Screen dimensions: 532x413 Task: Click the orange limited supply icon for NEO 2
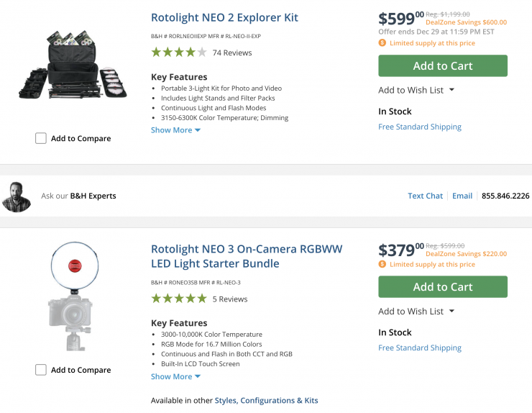[382, 43]
